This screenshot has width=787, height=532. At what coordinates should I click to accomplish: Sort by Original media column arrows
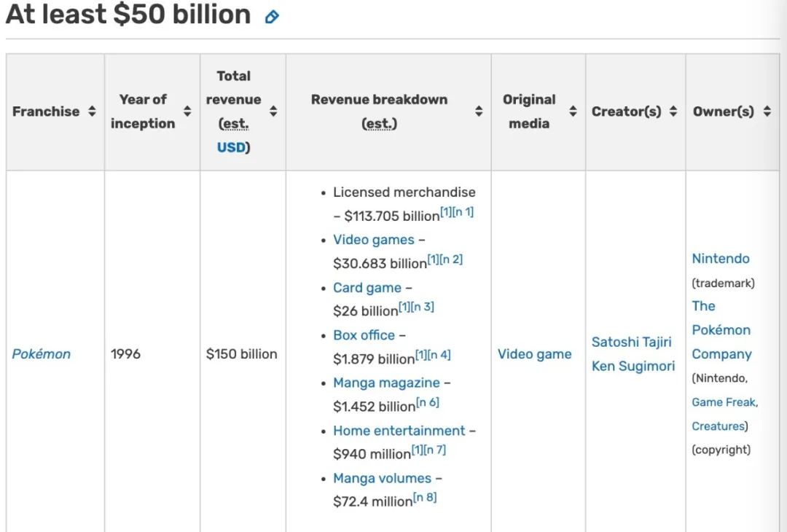(x=573, y=111)
